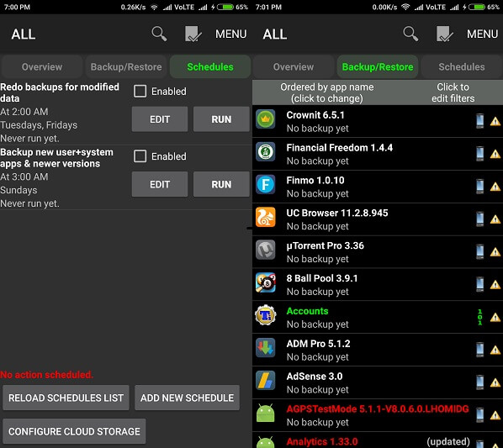This screenshot has width=503, height=448.
Task: Open the UC Browser 11.2.8.945 entry
Action: coord(378,219)
